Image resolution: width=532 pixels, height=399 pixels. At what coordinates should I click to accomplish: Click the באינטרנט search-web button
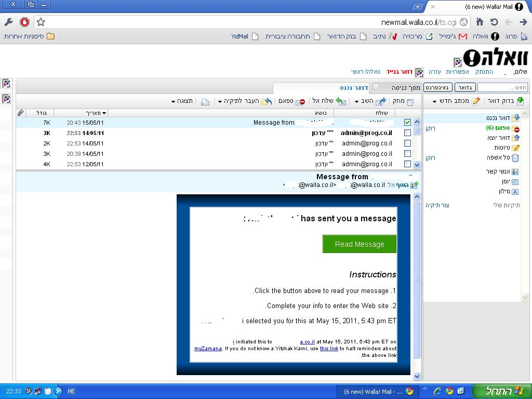pyautogui.click(x=438, y=87)
